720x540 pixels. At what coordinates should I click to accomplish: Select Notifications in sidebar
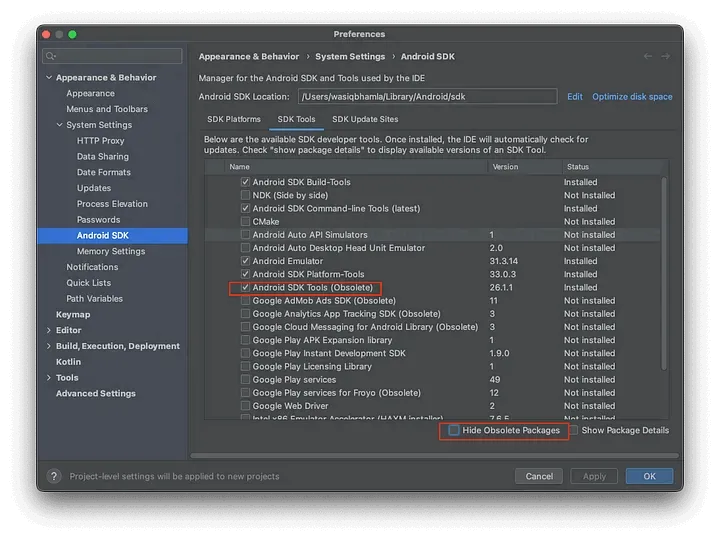tap(92, 267)
